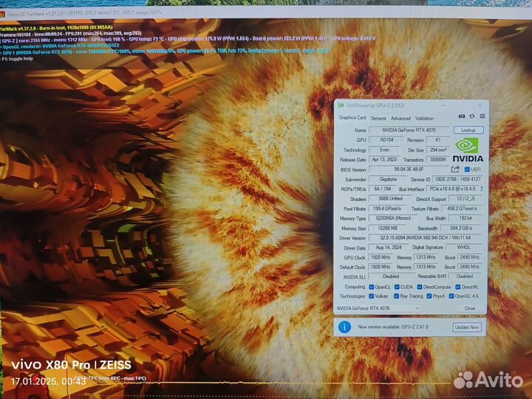Click the BIOS export share icon

(456, 169)
